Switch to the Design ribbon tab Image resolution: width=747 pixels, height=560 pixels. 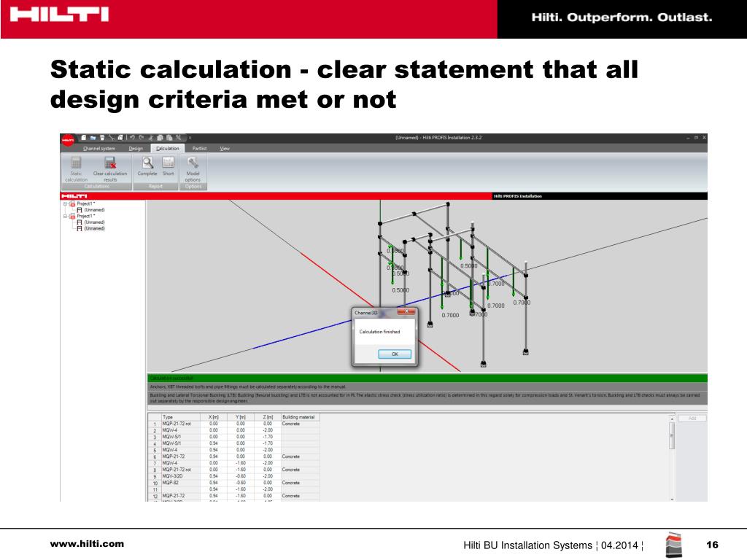pos(136,149)
